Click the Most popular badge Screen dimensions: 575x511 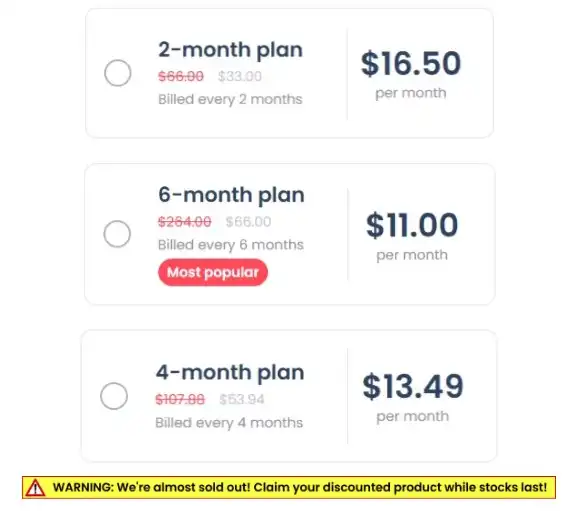[x=213, y=272]
